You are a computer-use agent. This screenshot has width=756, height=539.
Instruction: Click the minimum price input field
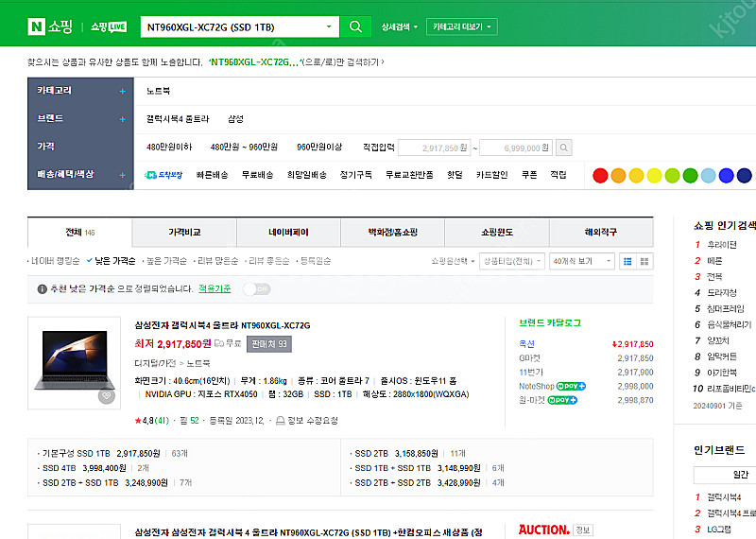coord(435,148)
